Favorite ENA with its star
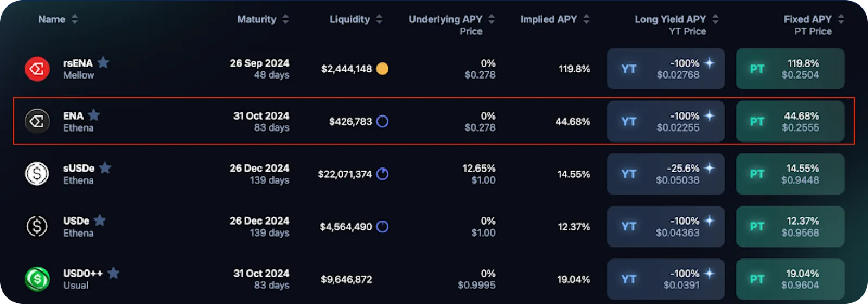The image size is (868, 304). (94, 115)
